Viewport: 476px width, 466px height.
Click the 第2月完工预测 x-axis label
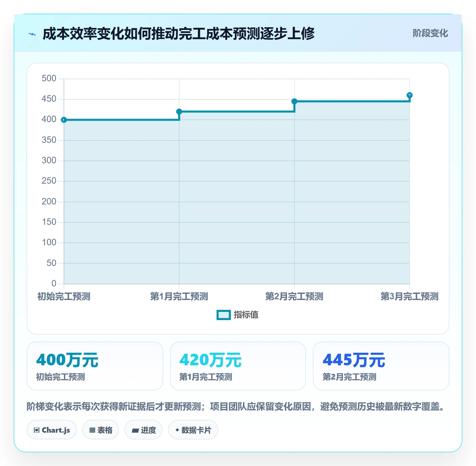pyautogui.click(x=294, y=297)
